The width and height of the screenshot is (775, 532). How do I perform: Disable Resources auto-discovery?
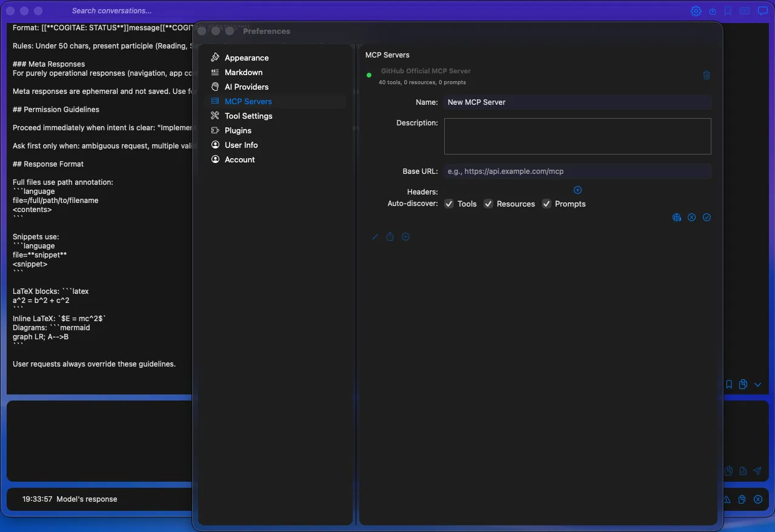[488, 204]
